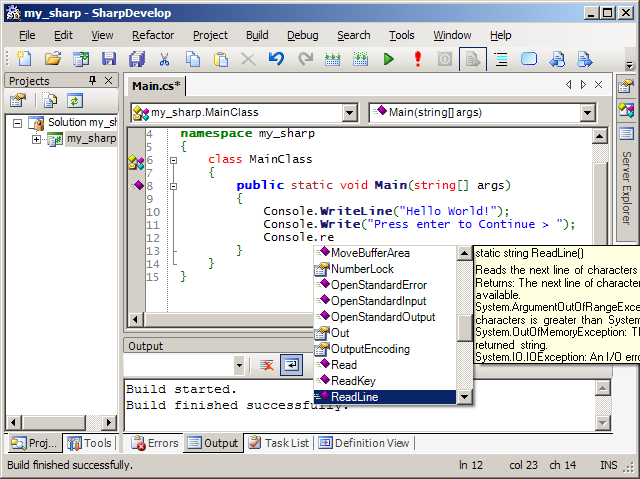
Task: Switch to the Definition View tab
Action: pos(364,443)
